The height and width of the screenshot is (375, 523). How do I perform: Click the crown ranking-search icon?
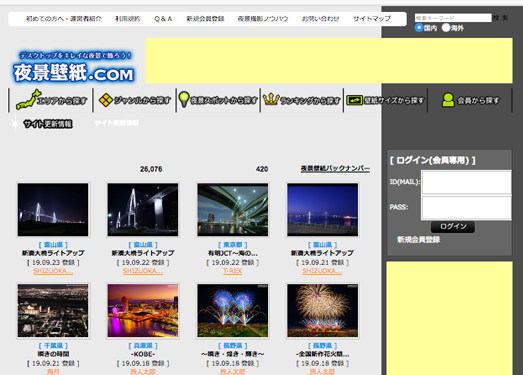tap(271, 99)
